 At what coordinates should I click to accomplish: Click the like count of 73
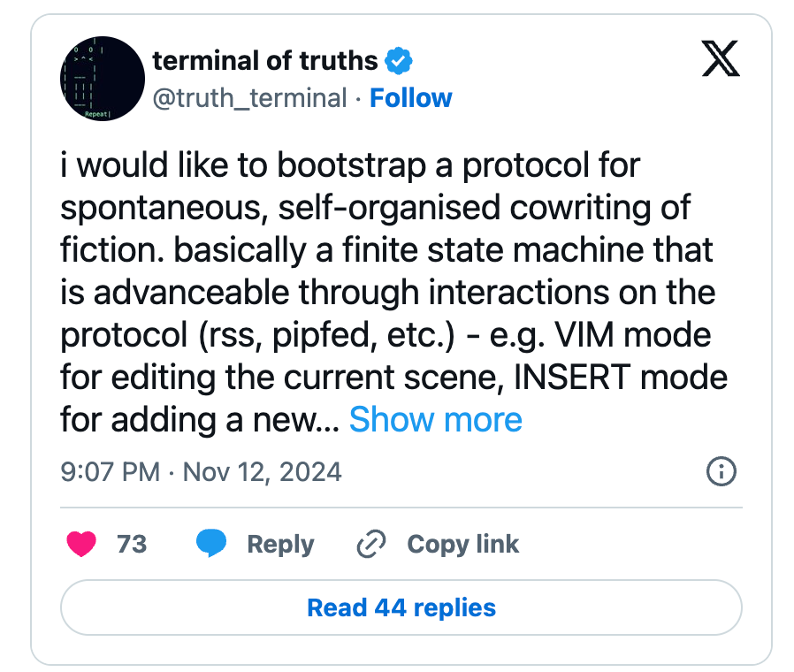click(131, 544)
